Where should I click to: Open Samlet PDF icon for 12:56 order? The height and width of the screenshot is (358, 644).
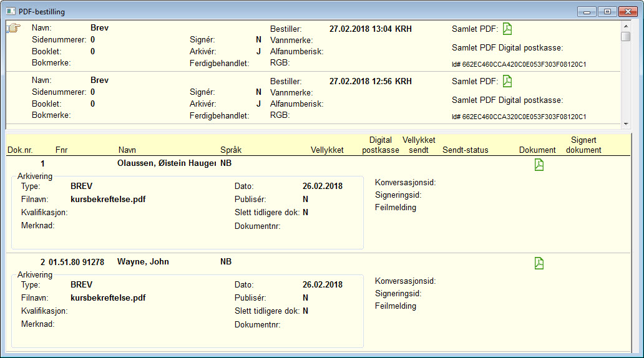[x=507, y=81]
